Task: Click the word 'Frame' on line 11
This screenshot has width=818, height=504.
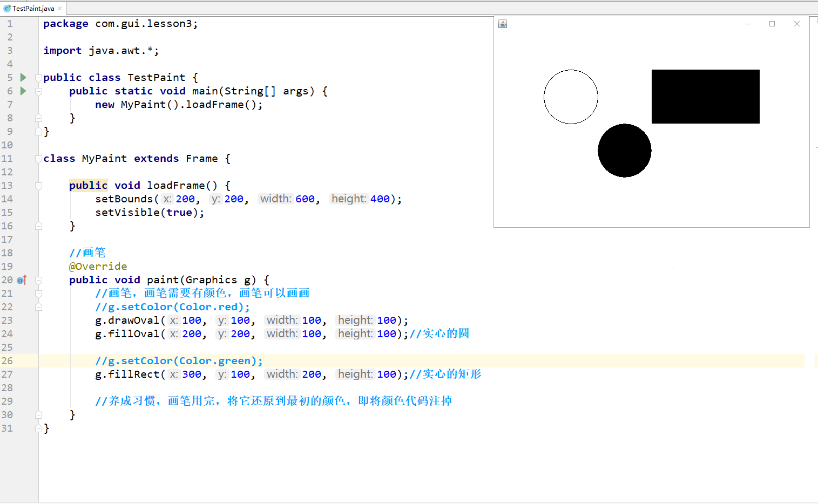Action: click(x=202, y=159)
